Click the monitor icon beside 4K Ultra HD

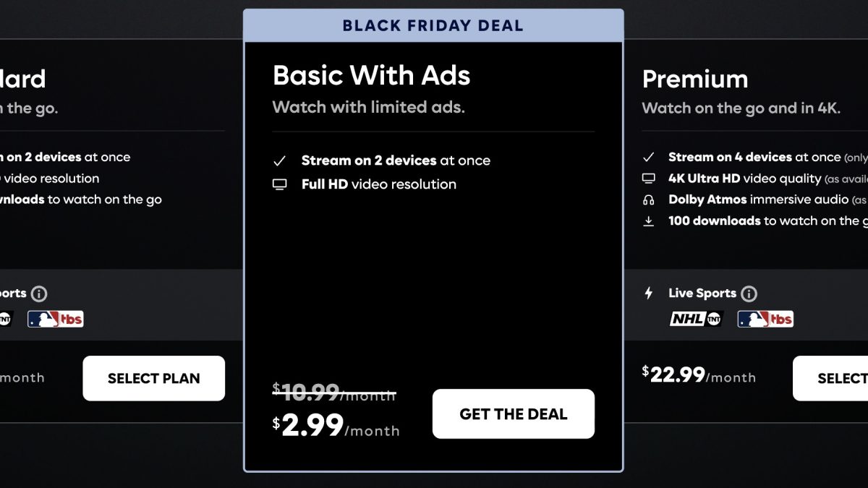pos(649,179)
